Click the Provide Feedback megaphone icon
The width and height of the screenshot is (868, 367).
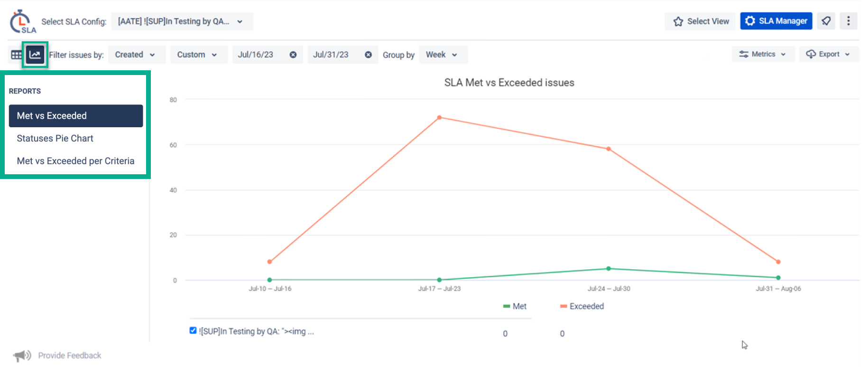pos(22,355)
